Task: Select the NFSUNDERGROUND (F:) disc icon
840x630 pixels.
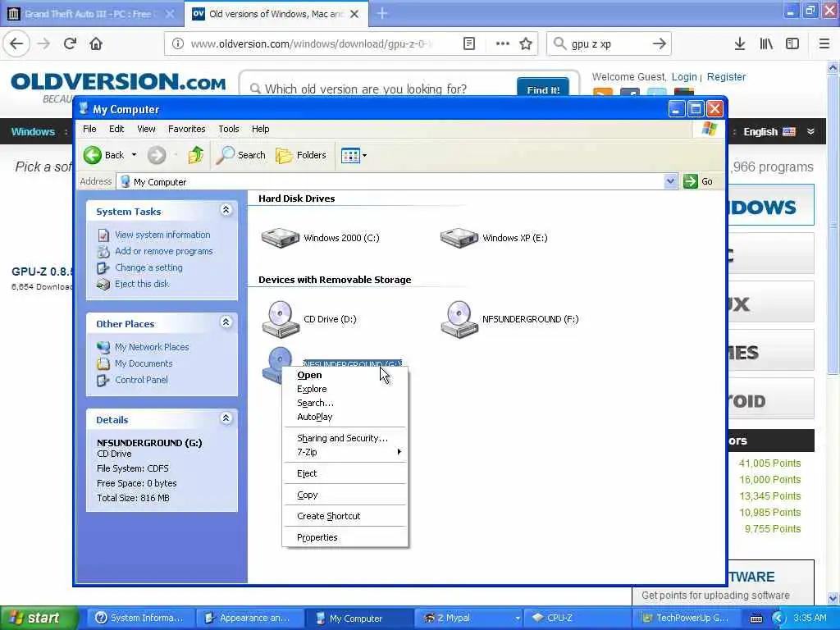Action: coord(459,319)
